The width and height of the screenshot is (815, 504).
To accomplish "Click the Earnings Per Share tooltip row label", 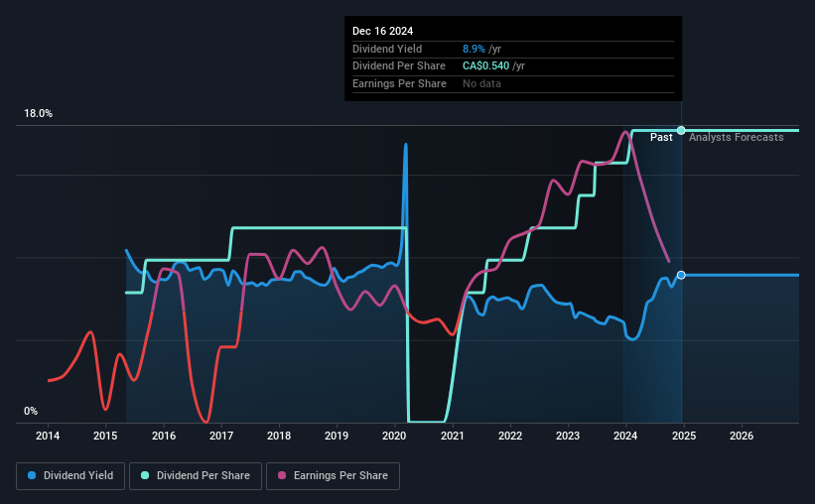I will pyautogui.click(x=399, y=83).
